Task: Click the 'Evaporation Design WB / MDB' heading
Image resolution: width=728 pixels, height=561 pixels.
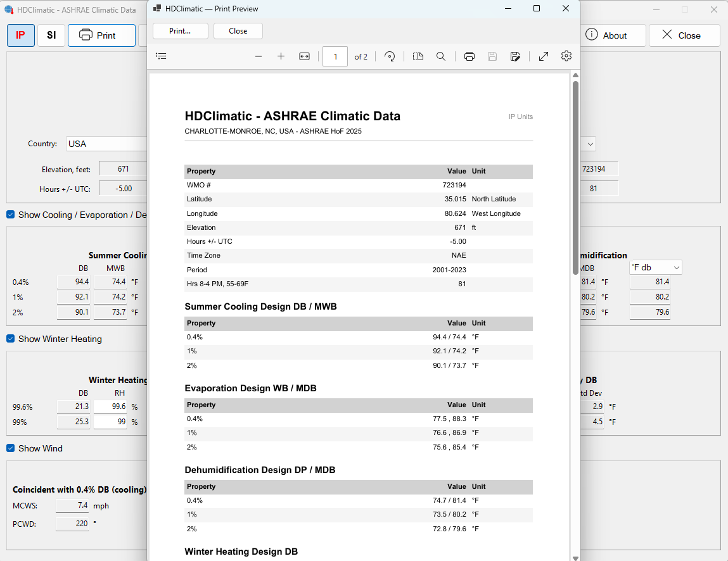Action: [251, 388]
